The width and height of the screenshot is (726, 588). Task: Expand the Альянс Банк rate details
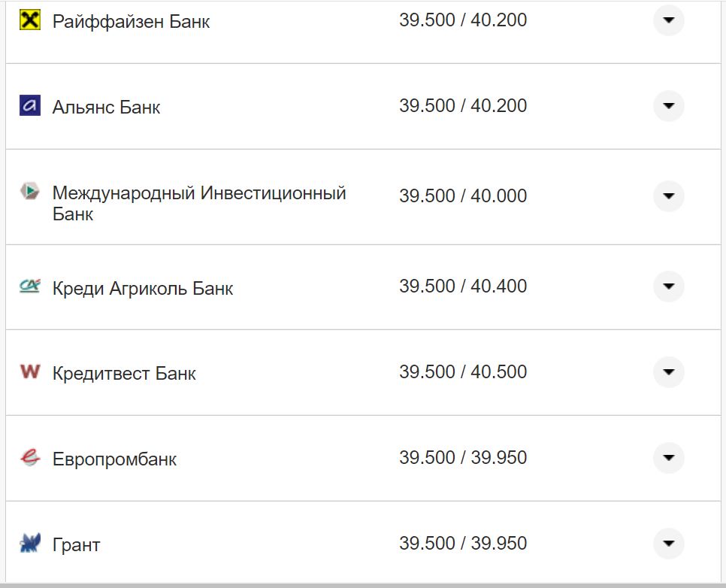click(668, 106)
